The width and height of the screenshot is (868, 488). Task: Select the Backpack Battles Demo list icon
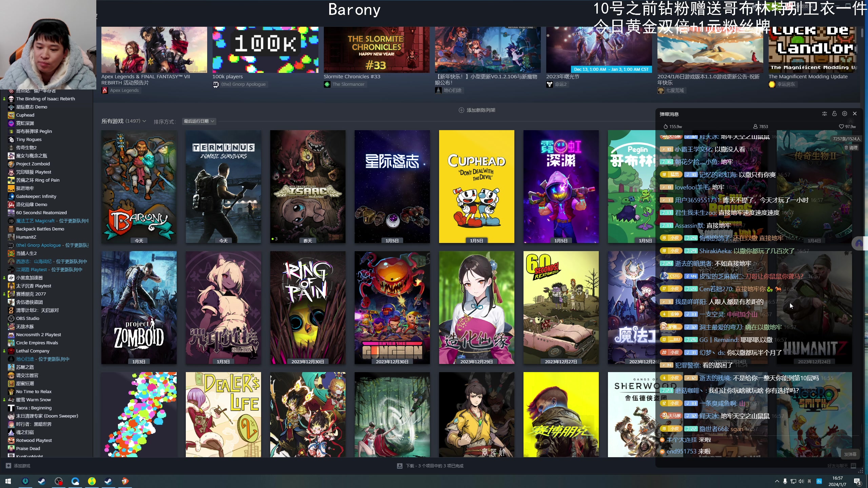(11, 229)
